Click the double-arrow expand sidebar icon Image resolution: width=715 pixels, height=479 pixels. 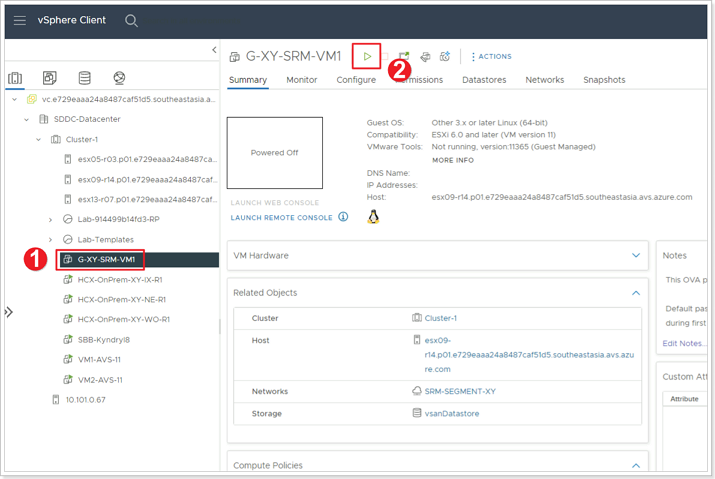[x=9, y=312]
